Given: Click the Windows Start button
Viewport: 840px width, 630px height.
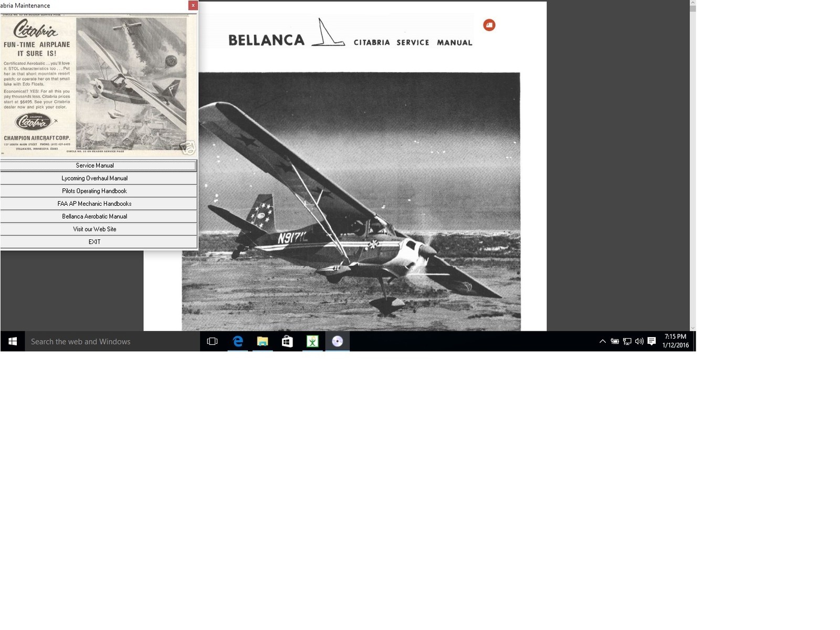Looking at the screenshot, I should pos(13,341).
